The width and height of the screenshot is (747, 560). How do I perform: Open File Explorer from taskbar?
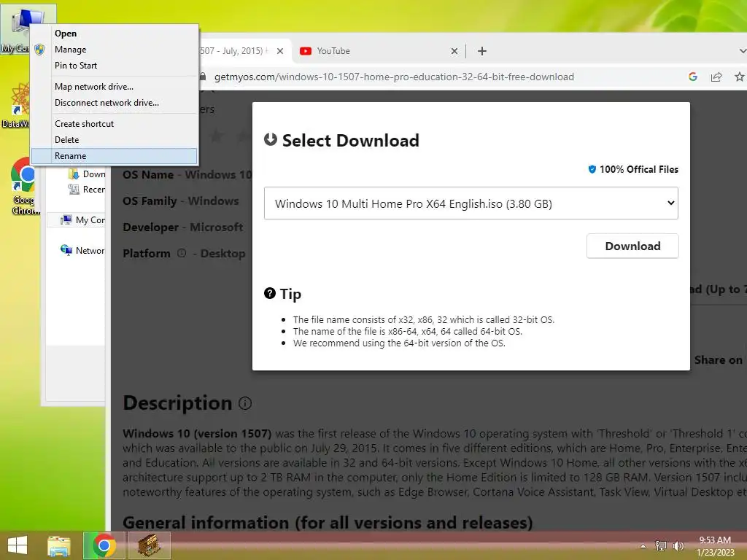click(x=59, y=545)
